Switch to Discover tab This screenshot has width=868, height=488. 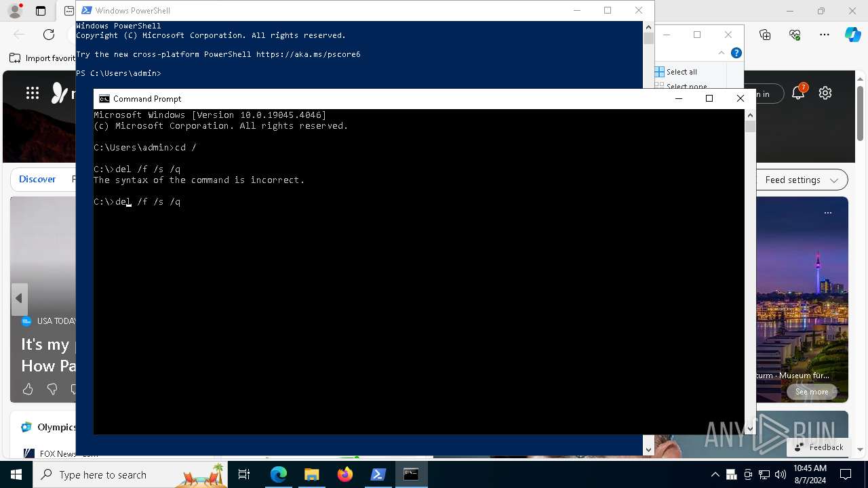pos(37,179)
